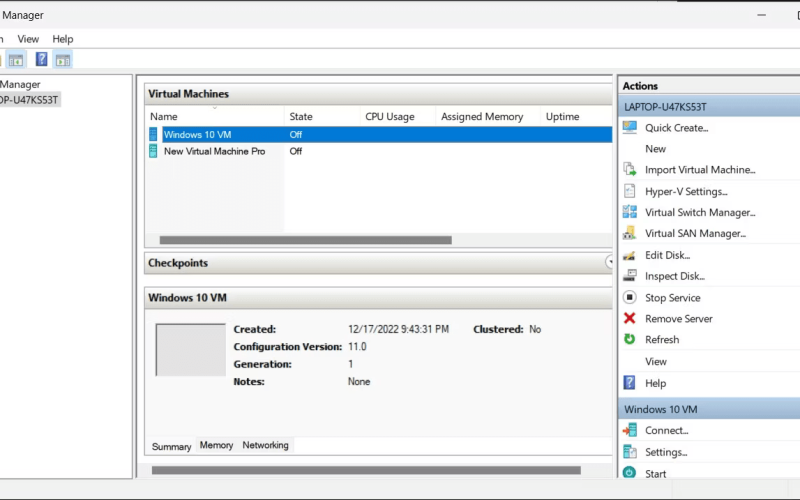Click Connect... action for Windows 10 VM
The image size is (800, 500).
pyautogui.click(x=666, y=430)
